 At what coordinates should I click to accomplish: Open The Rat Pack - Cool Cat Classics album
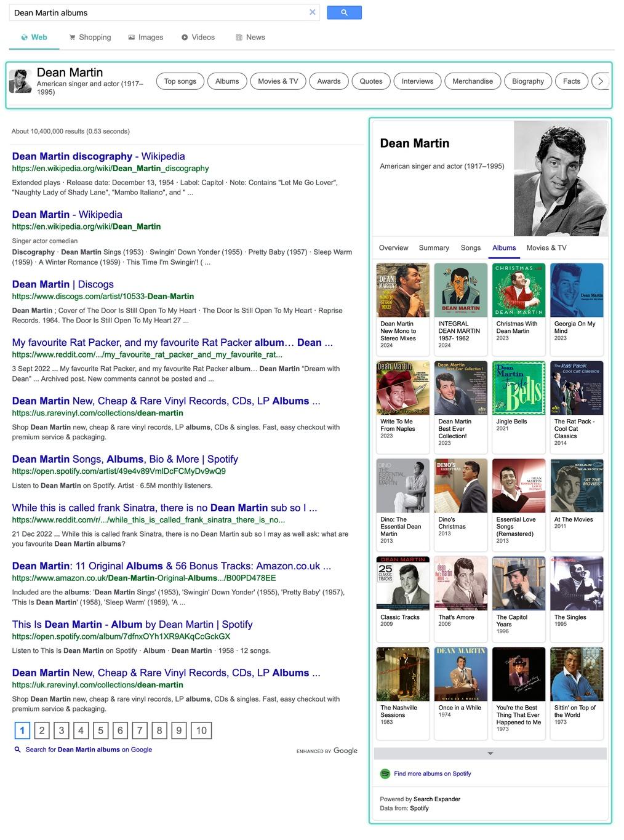click(577, 407)
